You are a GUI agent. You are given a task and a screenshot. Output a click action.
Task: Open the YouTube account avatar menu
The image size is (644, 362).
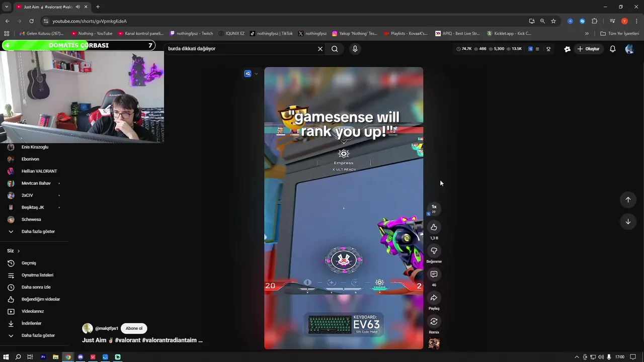pyautogui.click(x=629, y=49)
